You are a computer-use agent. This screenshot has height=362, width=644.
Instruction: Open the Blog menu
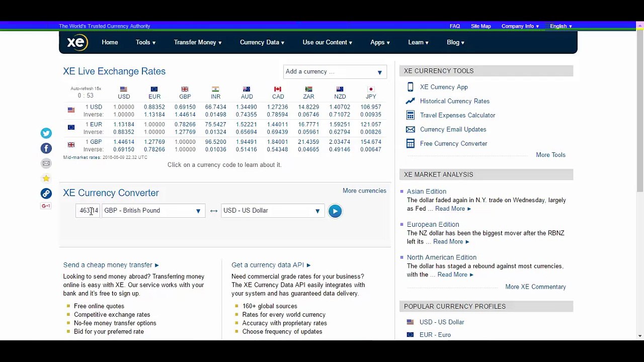(455, 42)
